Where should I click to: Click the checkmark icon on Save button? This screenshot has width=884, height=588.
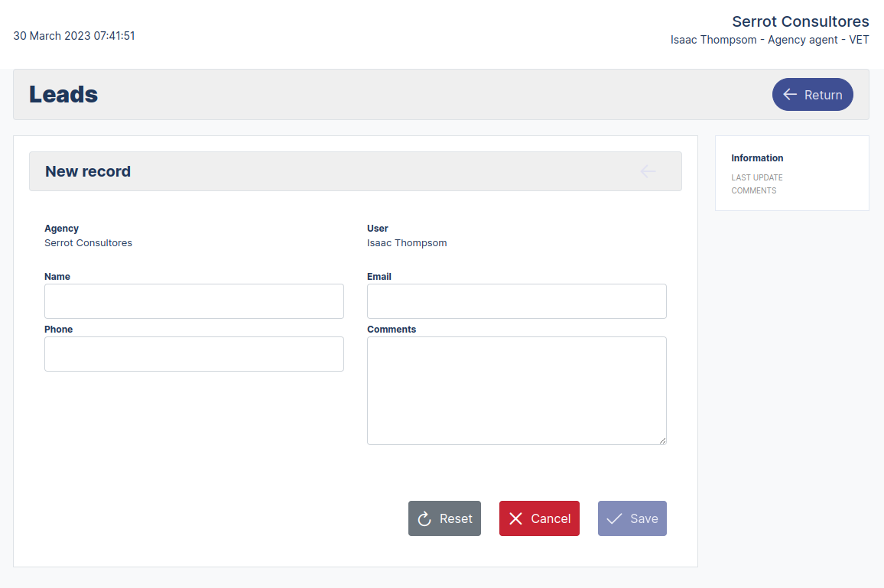pos(613,518)
